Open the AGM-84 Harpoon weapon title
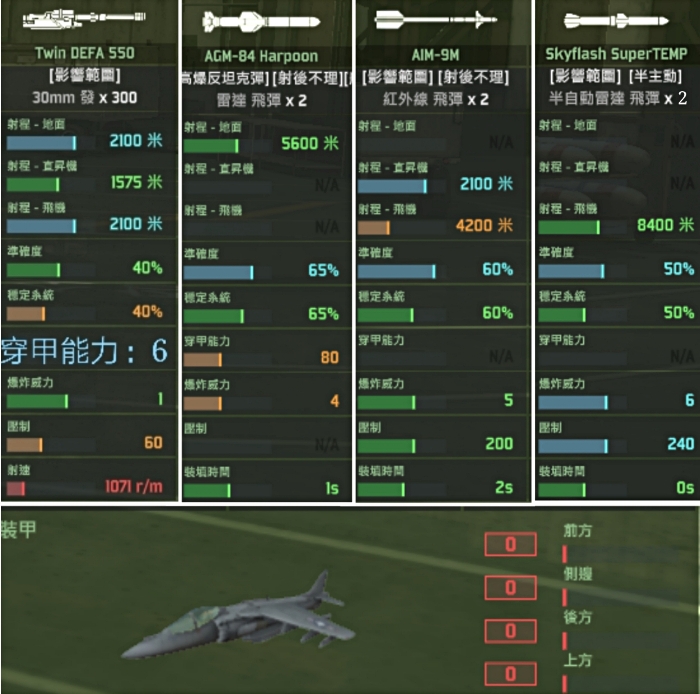The image size is (700, 694). click(x=261, y=56)
